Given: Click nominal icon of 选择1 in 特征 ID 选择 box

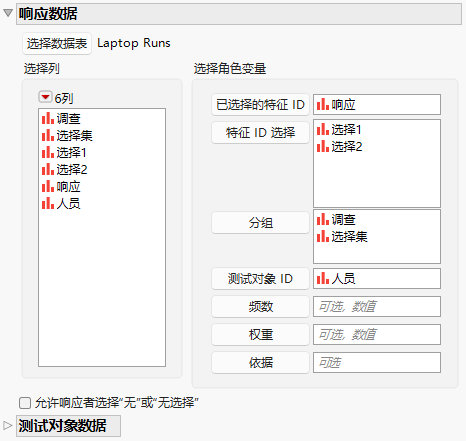Looking at the screenshot, I should (323, 129).
